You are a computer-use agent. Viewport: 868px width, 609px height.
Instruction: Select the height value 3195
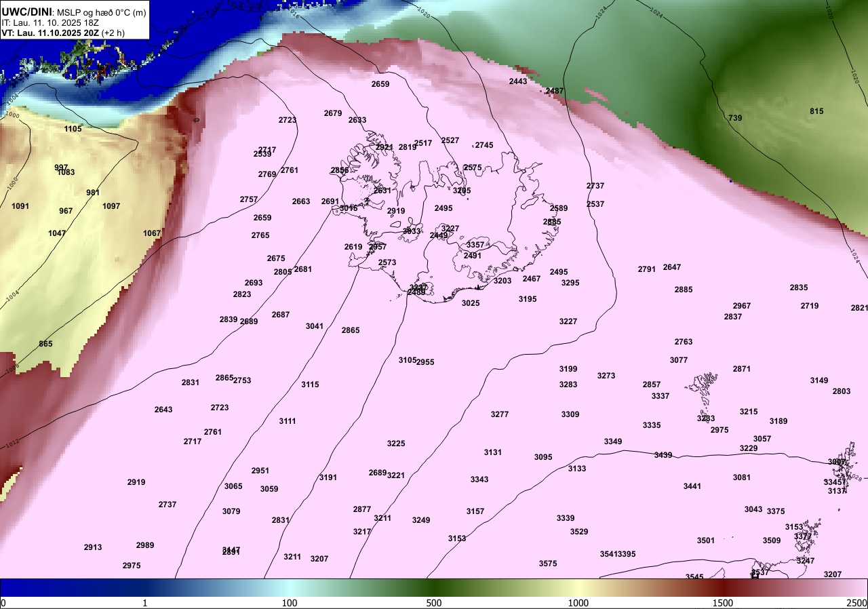528,299
